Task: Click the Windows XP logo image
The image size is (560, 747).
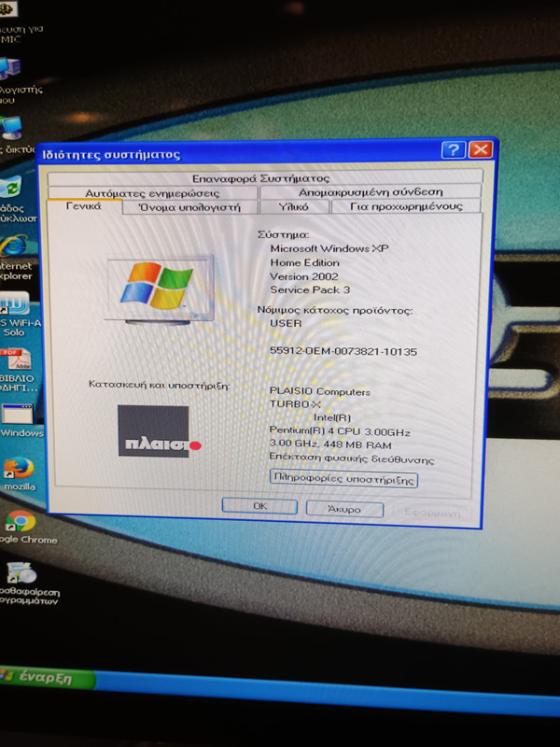Action: click(160, 288)
